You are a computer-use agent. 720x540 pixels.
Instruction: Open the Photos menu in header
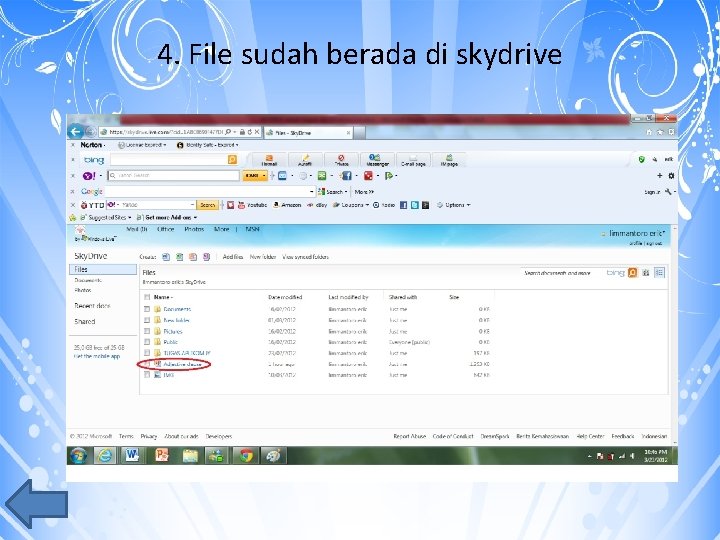click(194, 229)
